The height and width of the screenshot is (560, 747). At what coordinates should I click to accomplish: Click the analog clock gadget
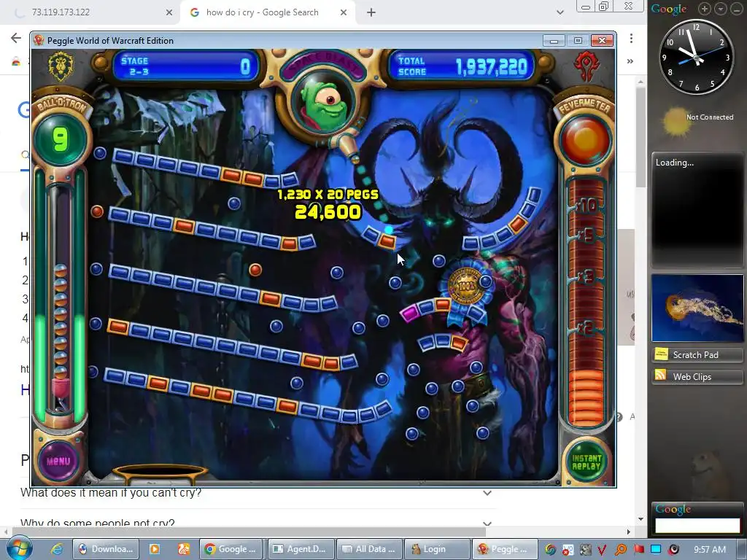pyautogui.click(x=696, y=57)
